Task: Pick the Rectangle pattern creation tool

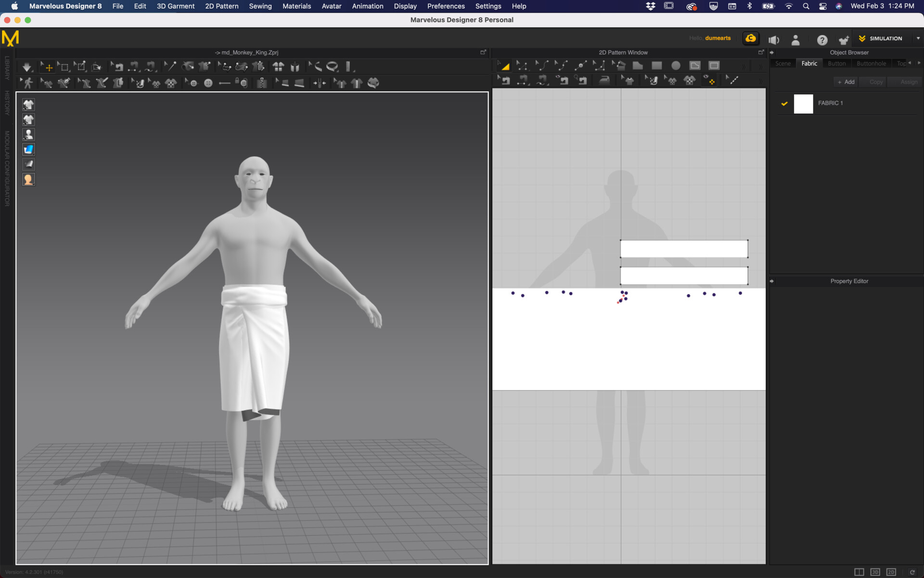Action: (657, 66)
